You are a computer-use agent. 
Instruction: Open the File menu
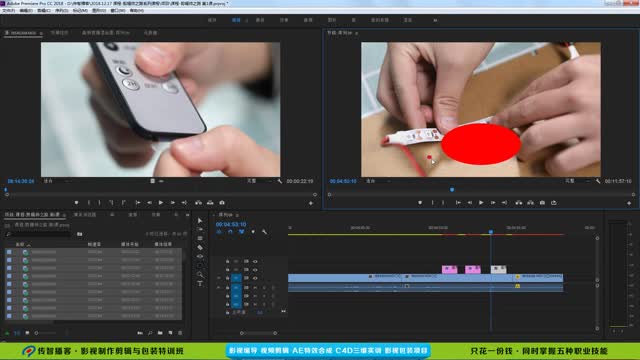(x=9, y=11)
